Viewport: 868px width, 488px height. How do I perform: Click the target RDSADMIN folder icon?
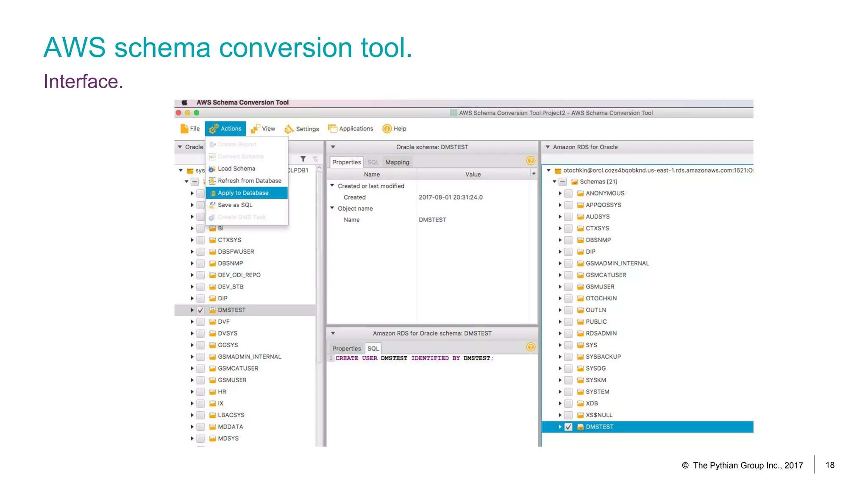click(x=581, y=333)
